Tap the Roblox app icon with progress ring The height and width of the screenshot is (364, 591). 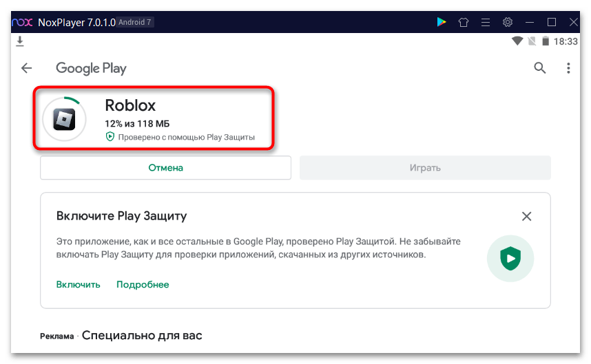(x=64, y=119)
